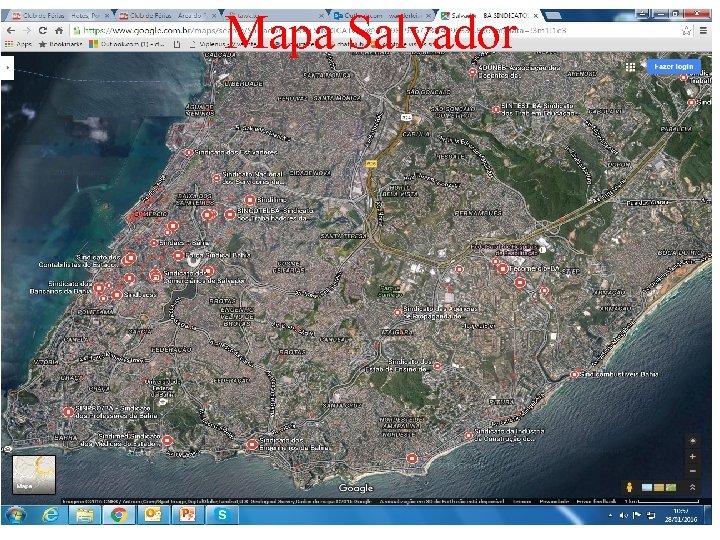Screen dimensions: 720x540
Task: Switch to Outlook in the taskbar
Action: [x=153, y=515]
